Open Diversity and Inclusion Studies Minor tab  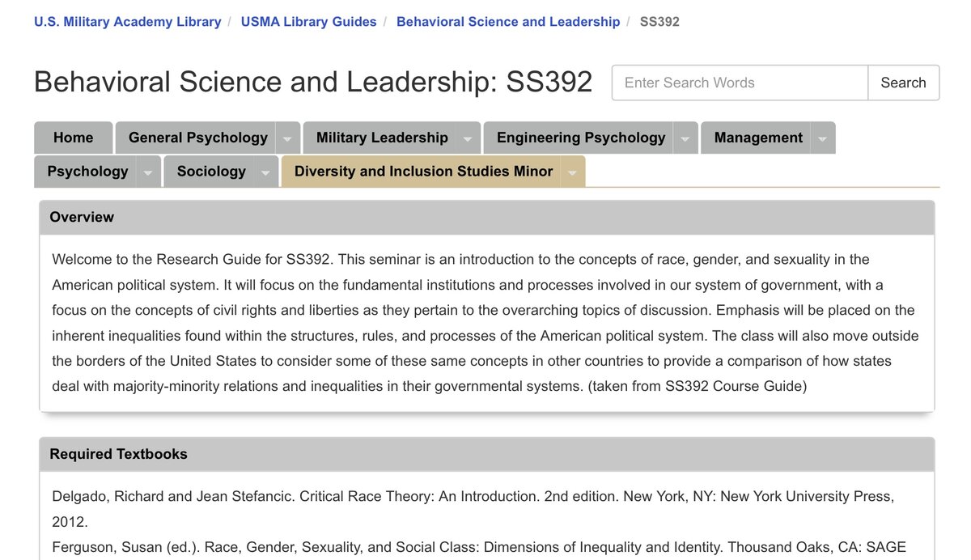click(x=423, y=171)
